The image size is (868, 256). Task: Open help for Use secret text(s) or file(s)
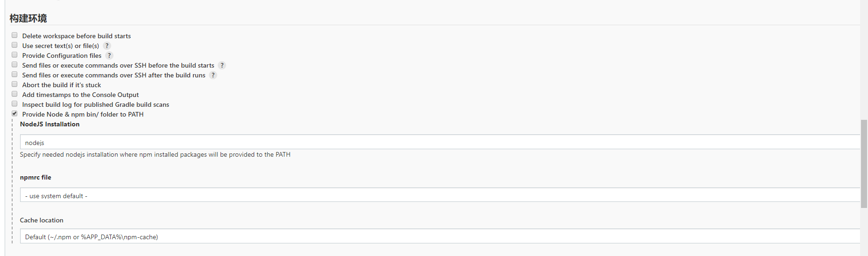click(107, 46)
